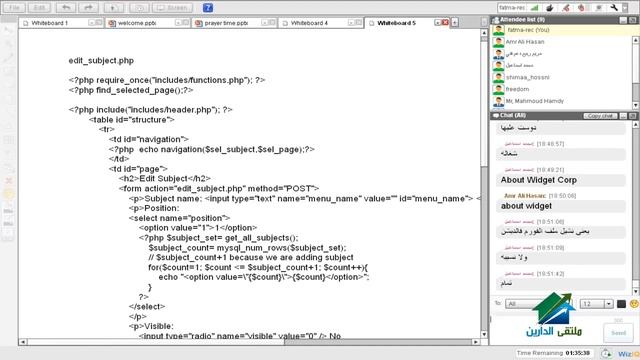Viewport: 640px width, 360px height.
Task: Open the prayer time.pptx tab dropdown arrow
Action: pyautogui.click(x=265, y=23)
